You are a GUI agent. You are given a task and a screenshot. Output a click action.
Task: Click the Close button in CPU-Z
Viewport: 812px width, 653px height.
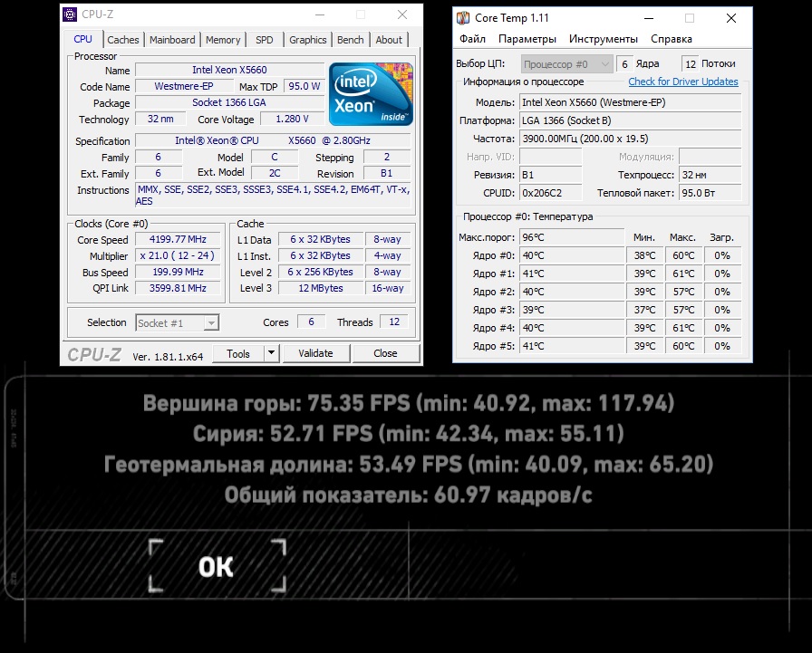[x=385, y=353]
